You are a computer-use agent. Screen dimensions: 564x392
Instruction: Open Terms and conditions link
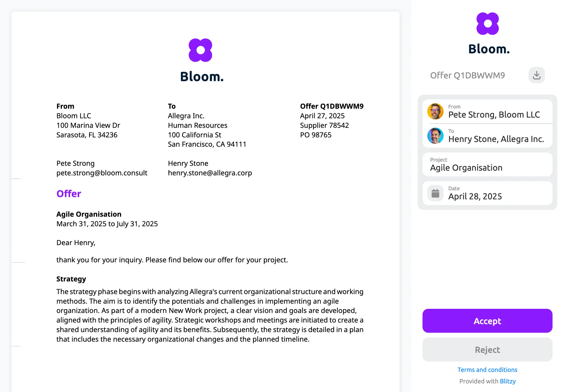[x=487, y=370]
